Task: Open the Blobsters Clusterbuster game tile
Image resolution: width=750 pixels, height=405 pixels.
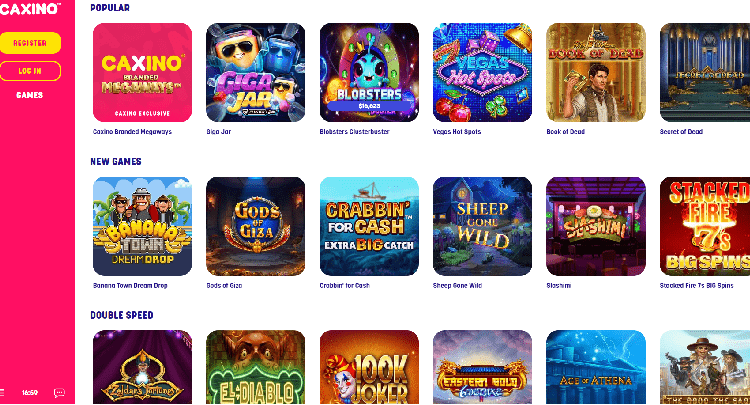Action: (x=369, y=73)
